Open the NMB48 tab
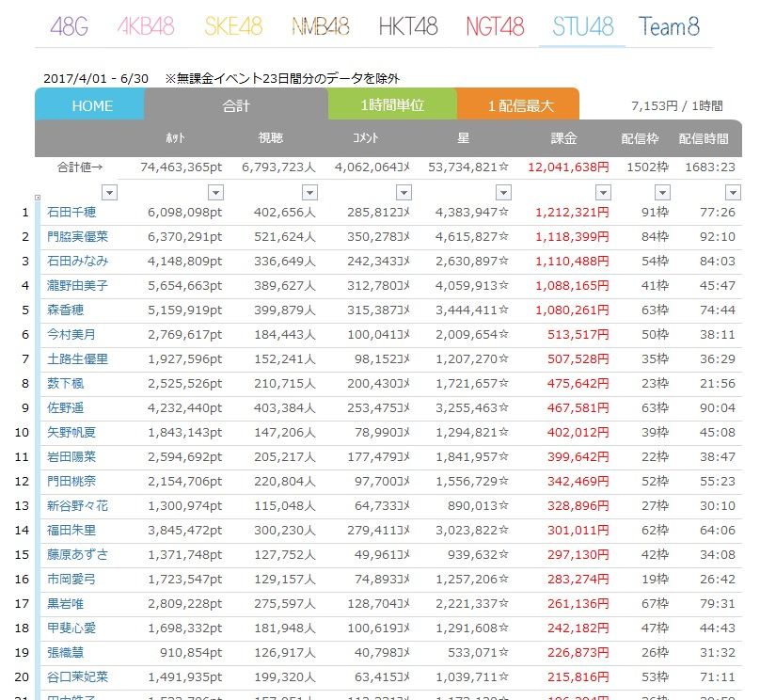Screen dimensions: 760x700 tap(321, 26)
